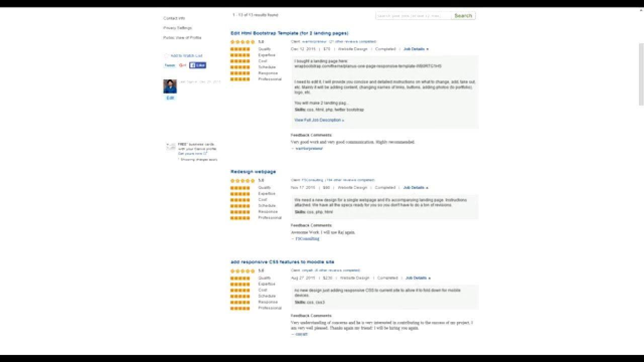
Task: Open Contact Info in sidebar
Action: [174, 19]
